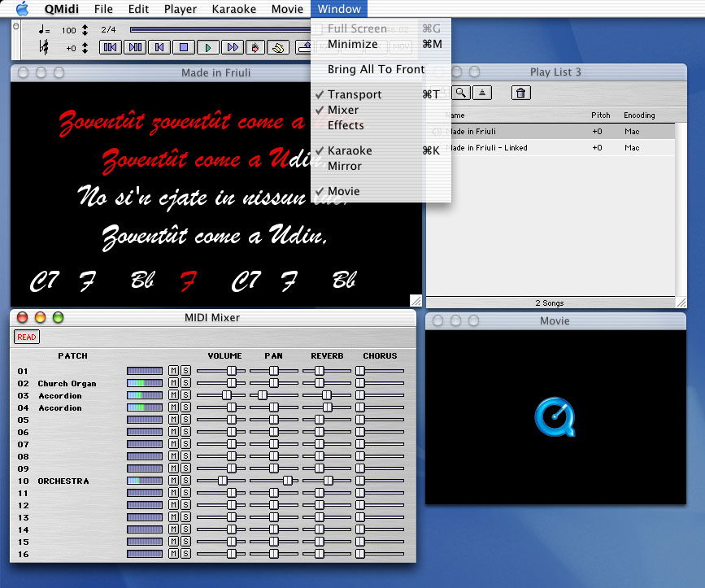Screen dimensions: 705x588
Task: Click the next song transport button
Action: click(135, 47)
